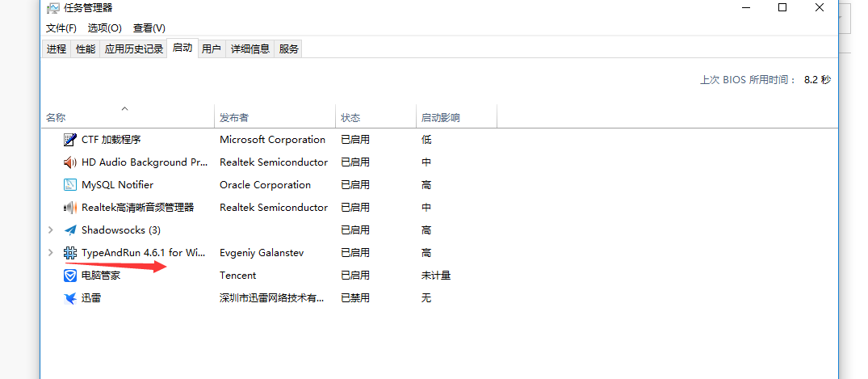Click 未计量 impact of 电脑管家

[436, 276]
